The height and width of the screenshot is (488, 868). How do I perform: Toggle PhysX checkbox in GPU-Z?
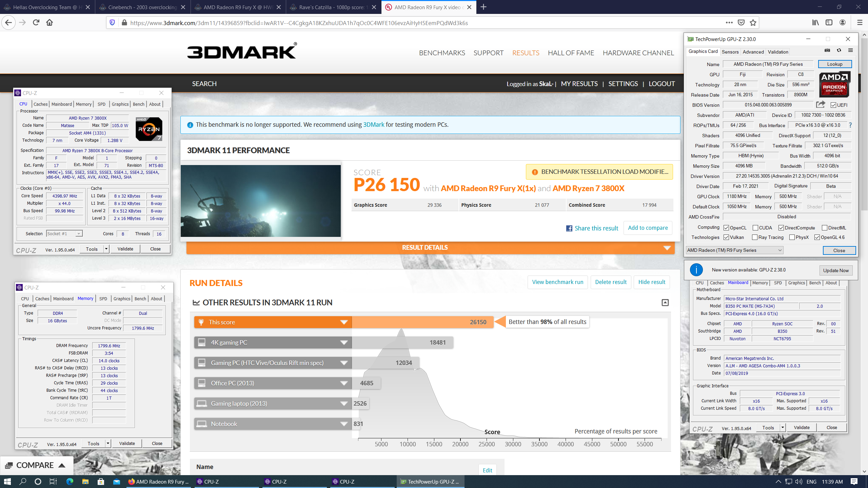tap(792, 237)
